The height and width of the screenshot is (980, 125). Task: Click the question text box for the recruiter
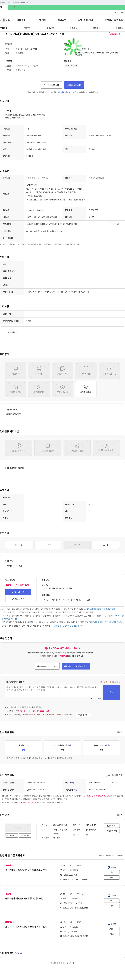(53, 691)
